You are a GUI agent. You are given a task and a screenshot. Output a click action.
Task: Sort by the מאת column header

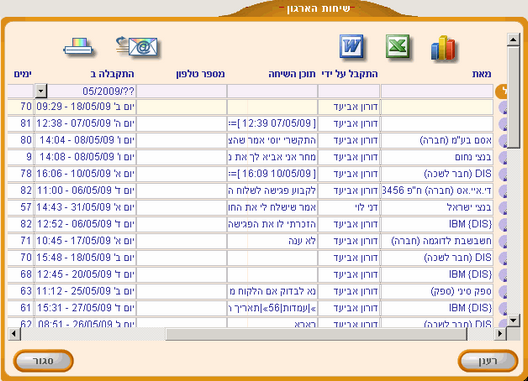click(x=482, y=74)
